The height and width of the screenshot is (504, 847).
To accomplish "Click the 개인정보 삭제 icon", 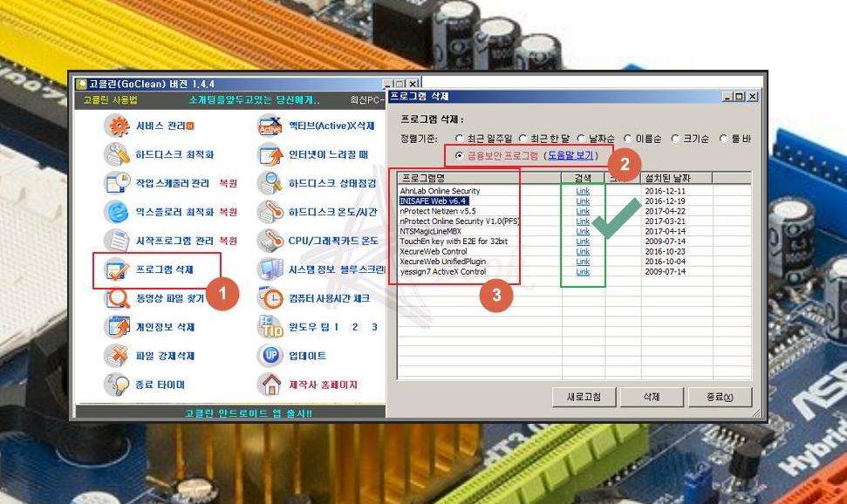I will (117, 327).
